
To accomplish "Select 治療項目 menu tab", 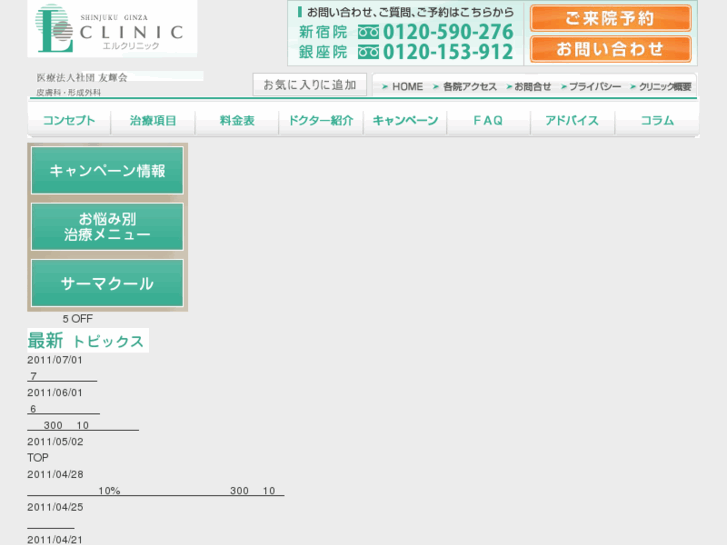I will tap(153, 121).
